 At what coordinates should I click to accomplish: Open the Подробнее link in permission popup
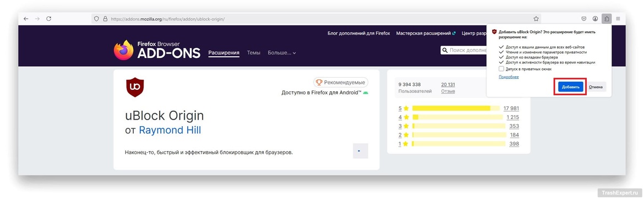(x=509, y=77)
